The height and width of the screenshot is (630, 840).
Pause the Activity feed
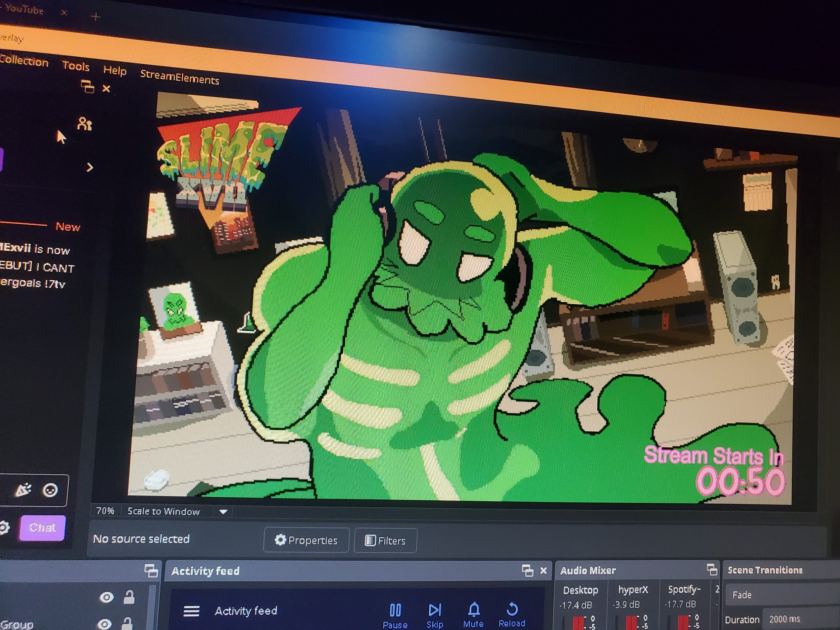[395, 615]
